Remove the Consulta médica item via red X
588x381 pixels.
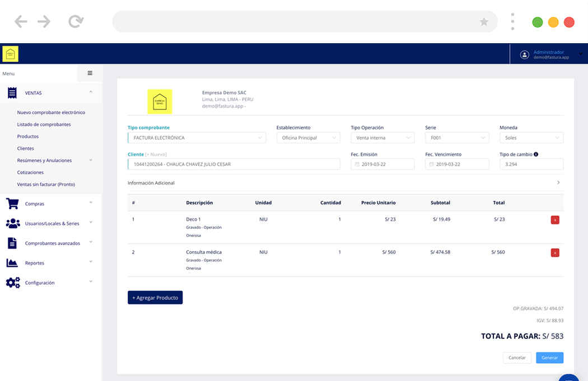click(554, 253)
